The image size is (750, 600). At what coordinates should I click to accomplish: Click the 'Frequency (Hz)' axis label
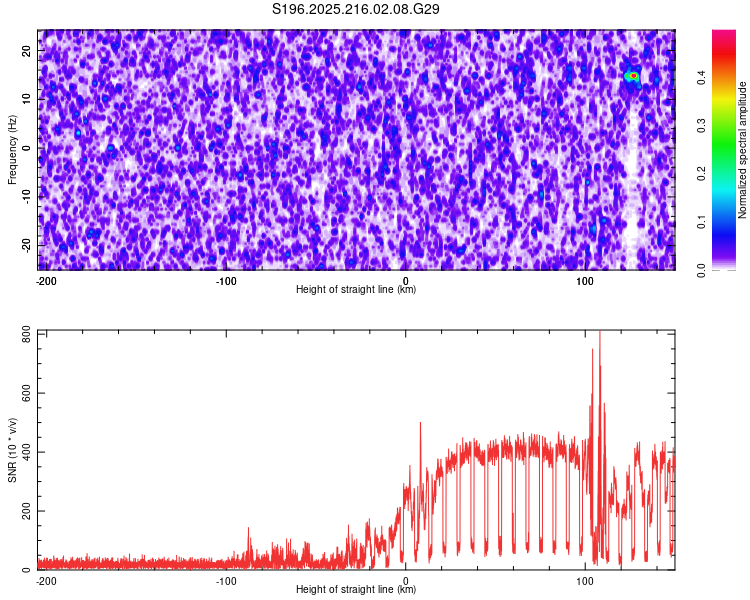pyautogui.click(x=12, y=150)
